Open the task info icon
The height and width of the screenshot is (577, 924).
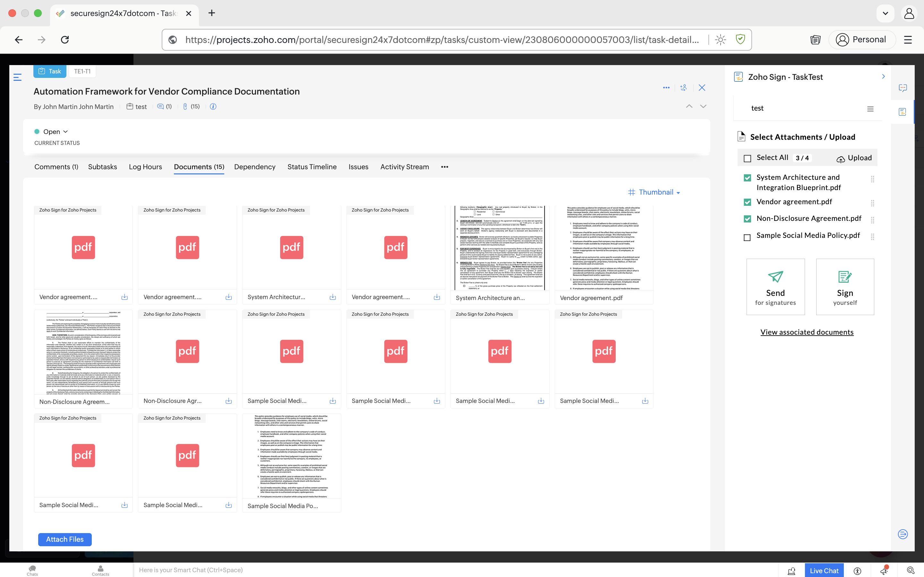213,107
